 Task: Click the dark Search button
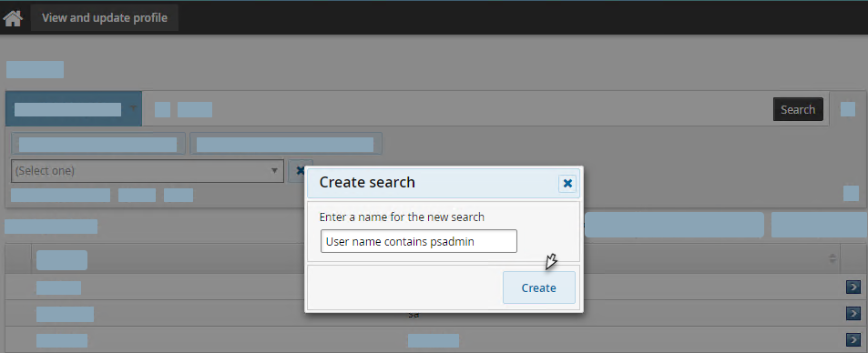[798, 109]
